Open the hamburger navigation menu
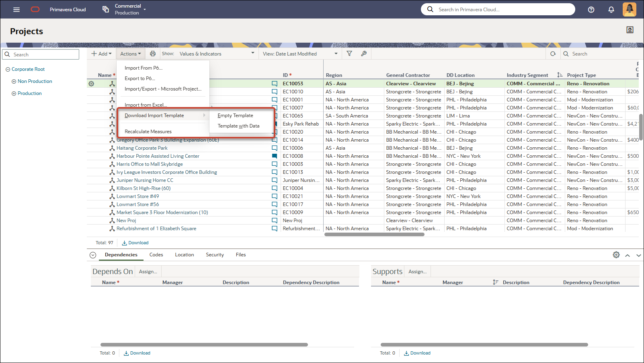 coord(16,9)
